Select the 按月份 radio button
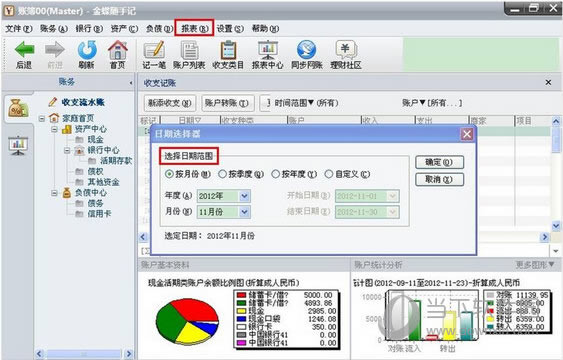This screenshot has height=360, width=563. [x=169, y=174]
